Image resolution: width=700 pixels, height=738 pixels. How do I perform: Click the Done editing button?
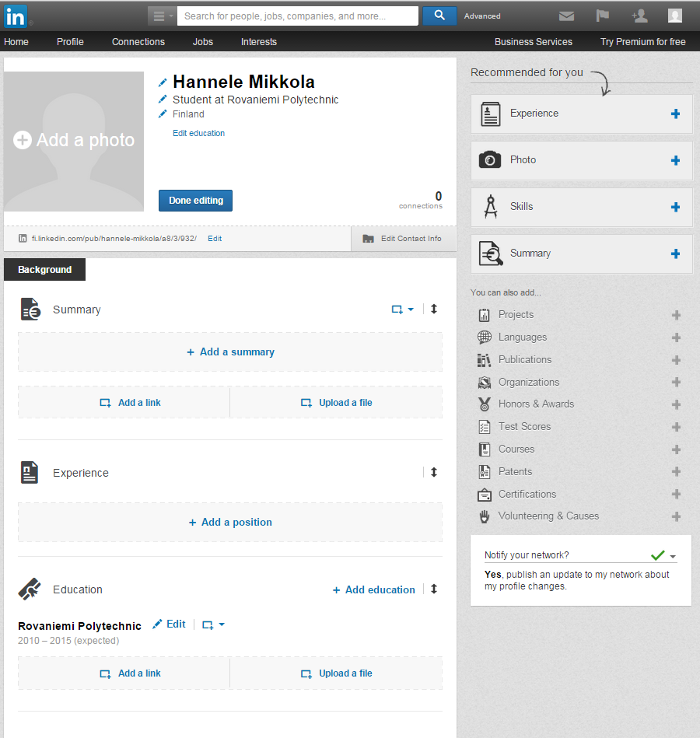pyautogui.click(x=195, y=201)
